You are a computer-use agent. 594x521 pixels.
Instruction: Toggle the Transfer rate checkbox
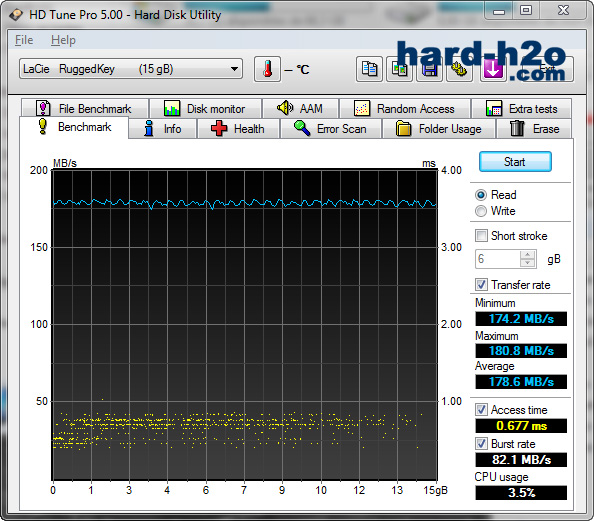[481, 285]
